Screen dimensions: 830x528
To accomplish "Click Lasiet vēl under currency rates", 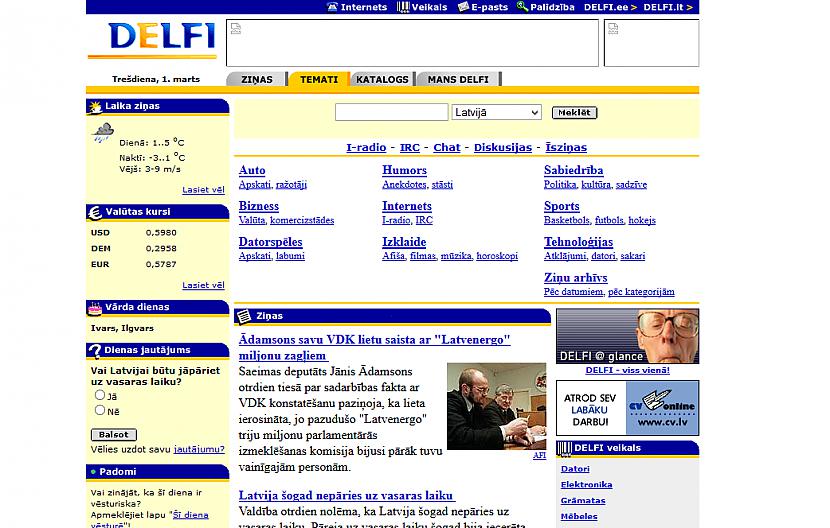I will [x=203, y=285].
